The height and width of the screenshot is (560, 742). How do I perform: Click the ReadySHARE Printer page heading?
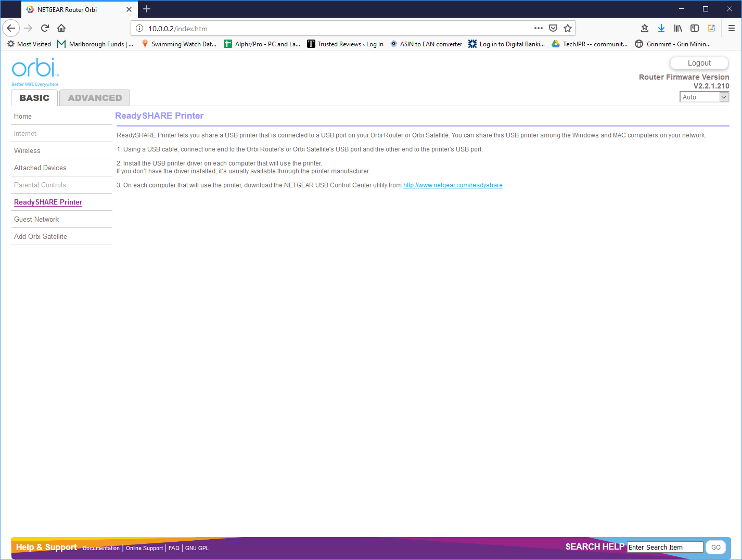coord(159,116)
